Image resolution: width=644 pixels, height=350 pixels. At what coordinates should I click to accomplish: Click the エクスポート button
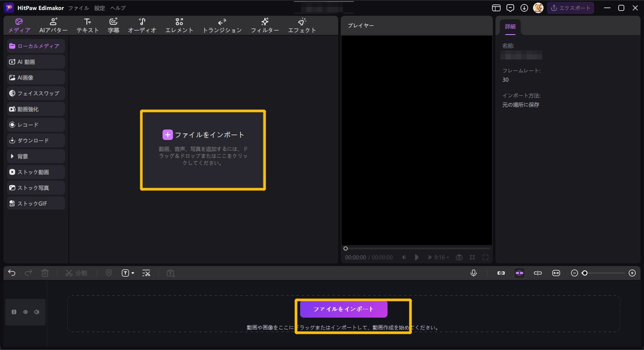click(571, 8)
